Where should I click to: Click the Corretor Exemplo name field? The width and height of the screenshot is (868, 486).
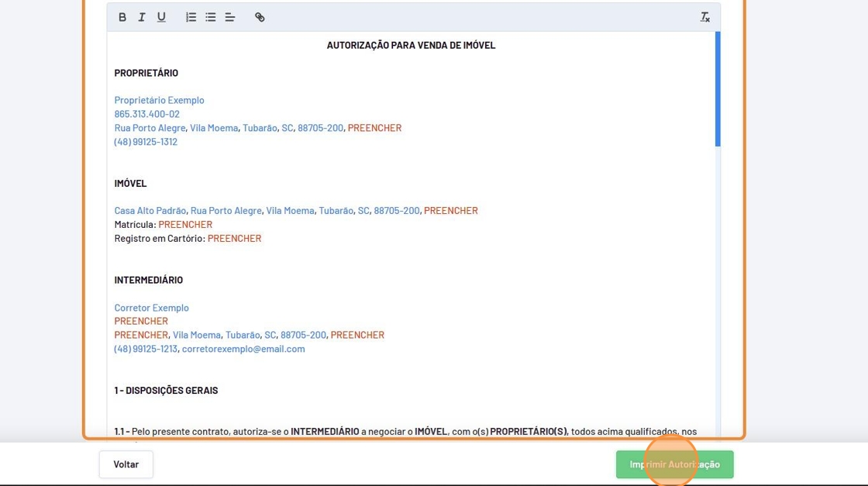pos(151,308)
